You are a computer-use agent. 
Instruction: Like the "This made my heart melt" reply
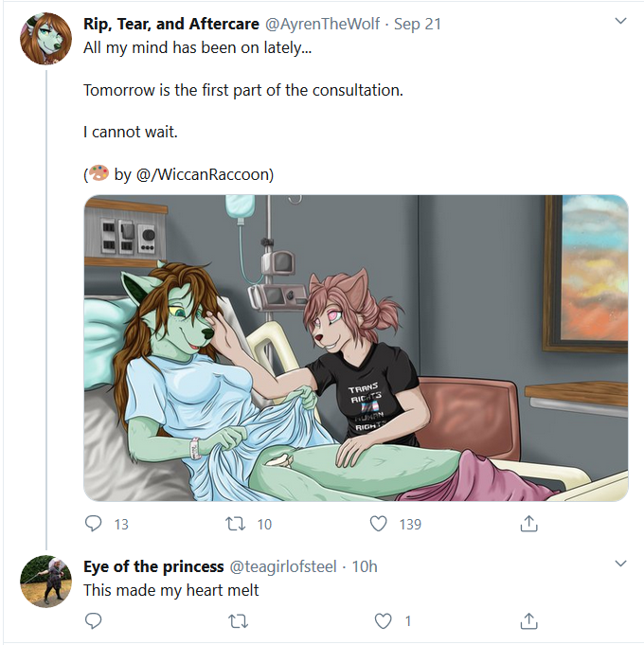click(383, 620)
